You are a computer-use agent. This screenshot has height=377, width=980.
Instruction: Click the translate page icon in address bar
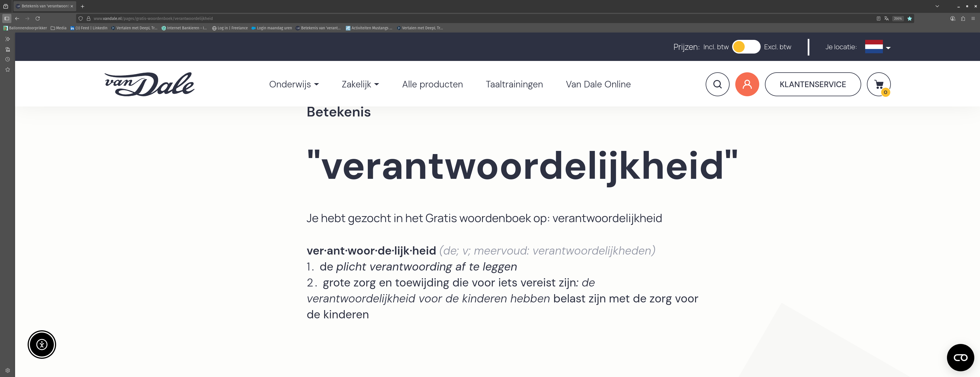[886, 18]
